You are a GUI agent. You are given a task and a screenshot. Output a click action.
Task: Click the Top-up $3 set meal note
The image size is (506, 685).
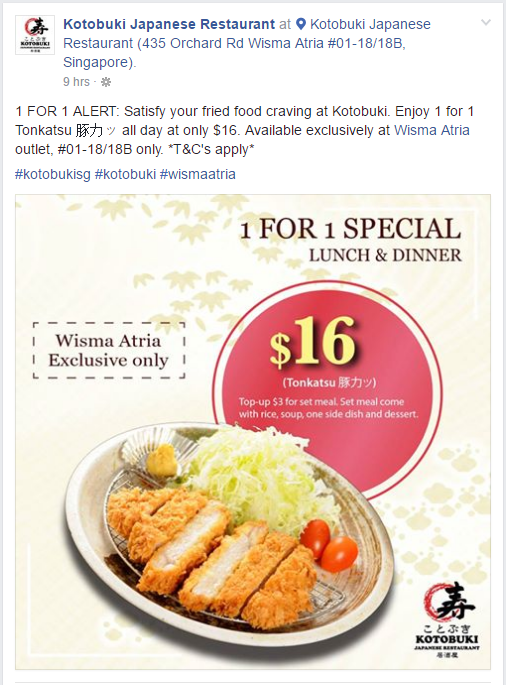coord(328,408)
